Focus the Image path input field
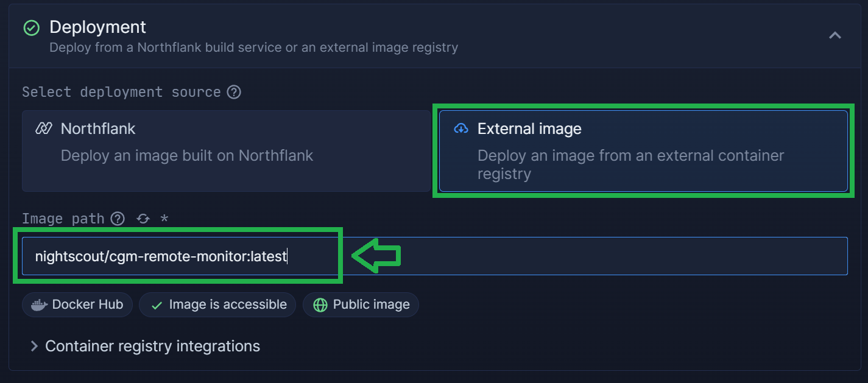The height and width of the screenshot is (383, 868). coord(435,256)
